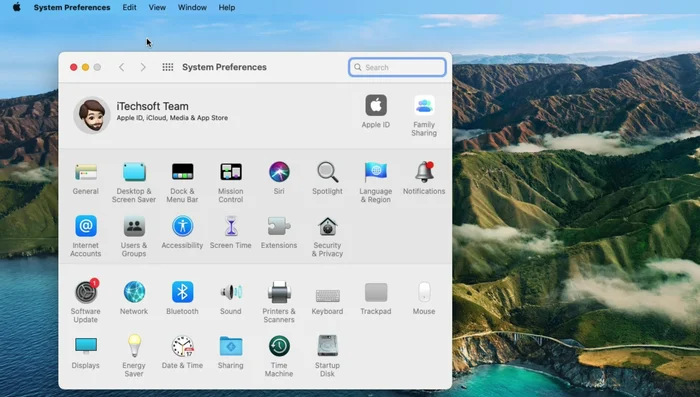Open the View menu
The image size is (700, 397).
(157, 8)
